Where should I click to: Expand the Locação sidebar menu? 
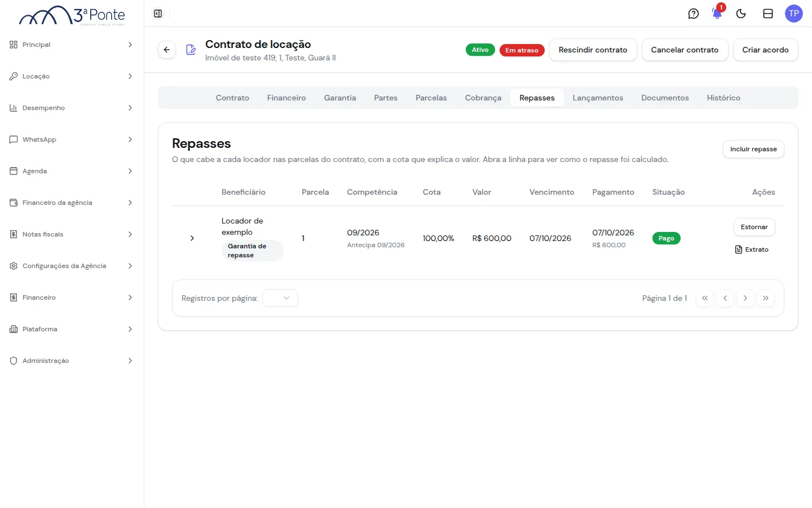[72, 76]
